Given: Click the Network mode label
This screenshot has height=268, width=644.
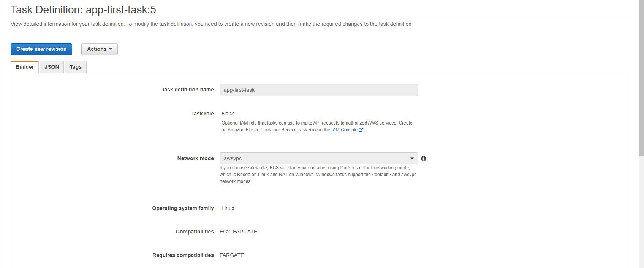Looking at the screenshot, I should tap(195, 158).
